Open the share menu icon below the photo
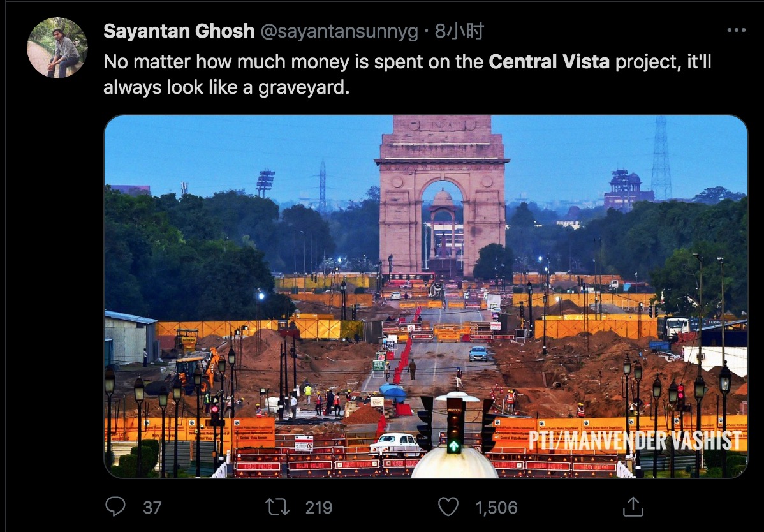The image size is (764, 532). (633, 506)
